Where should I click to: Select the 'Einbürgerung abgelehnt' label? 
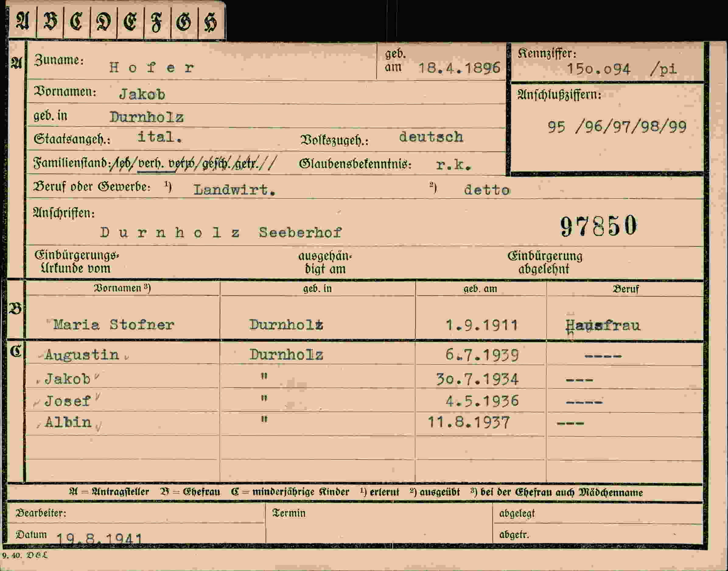pyautogui.click(x=545, y=263)
